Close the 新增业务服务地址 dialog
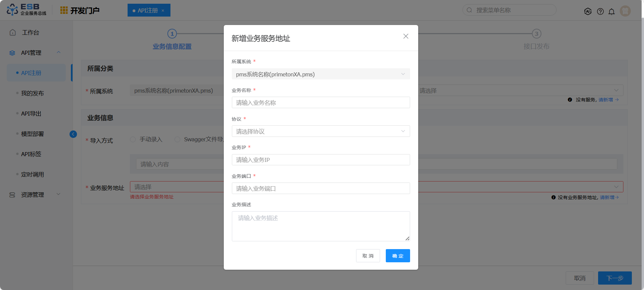This screenshot has height=290, width=644. 406,36
